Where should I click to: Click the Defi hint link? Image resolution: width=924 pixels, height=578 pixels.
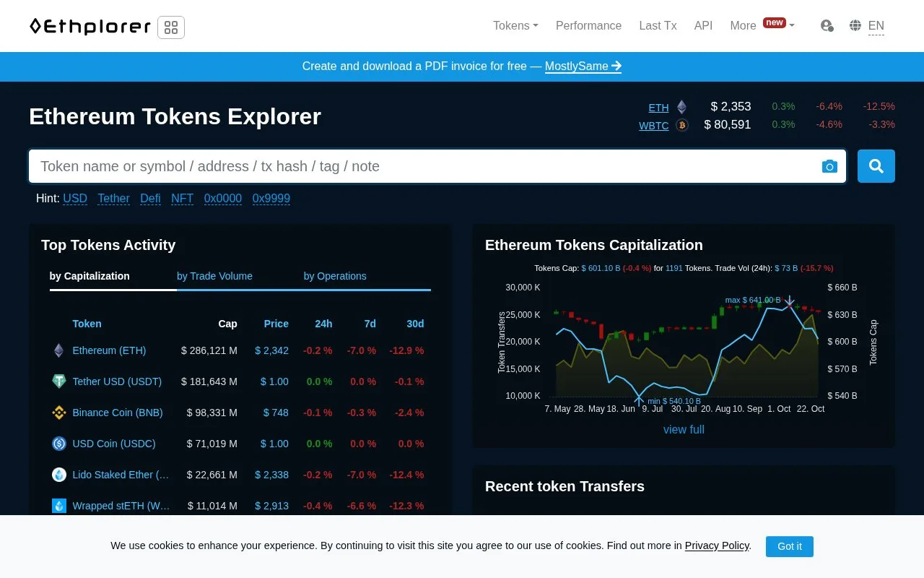point(150,199)
